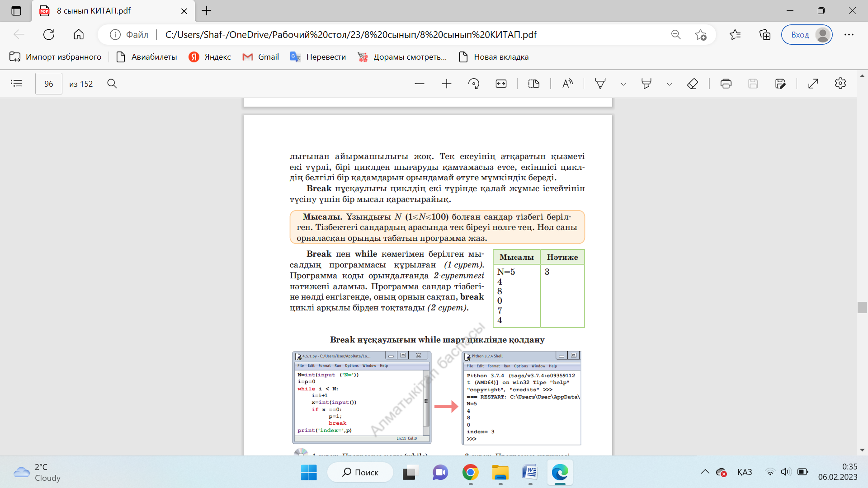868x488 pixels.
Task: Toggle the Erase tool
Action: pyautogui.click(x=693, y=84)
